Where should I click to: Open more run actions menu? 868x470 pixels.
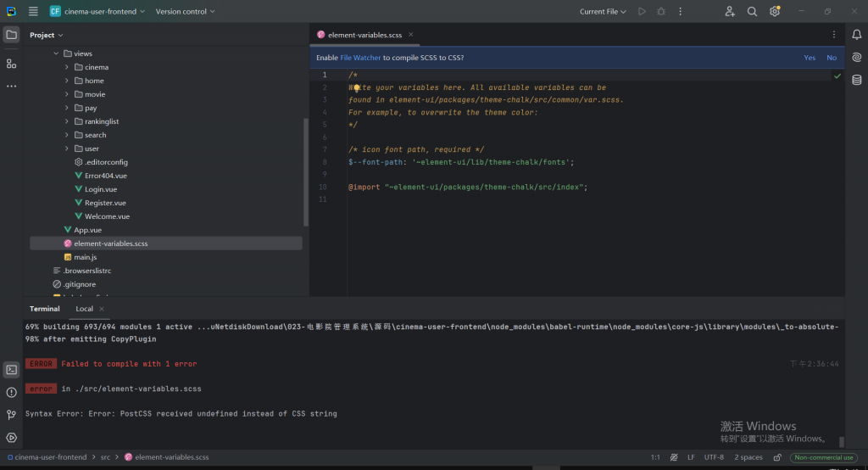(x=681, y=11)
